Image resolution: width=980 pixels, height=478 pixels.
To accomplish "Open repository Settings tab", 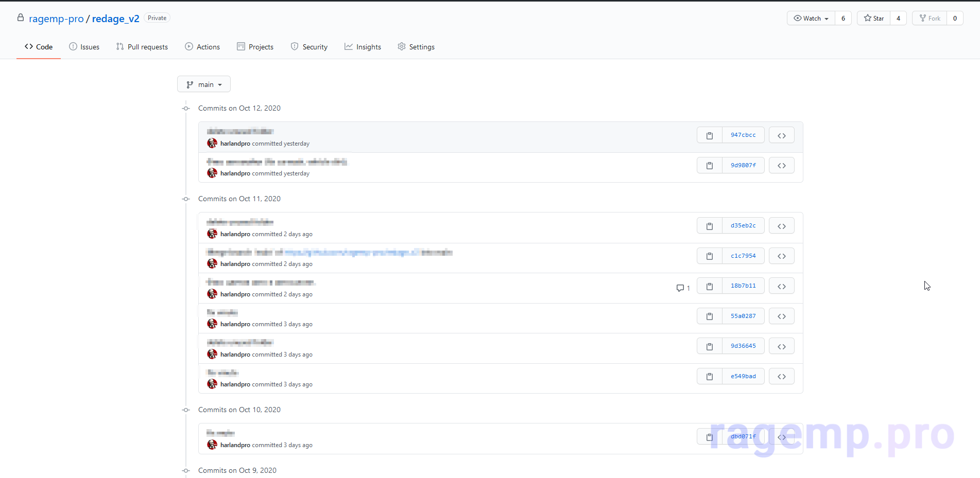I will click(x=416, y=47).
